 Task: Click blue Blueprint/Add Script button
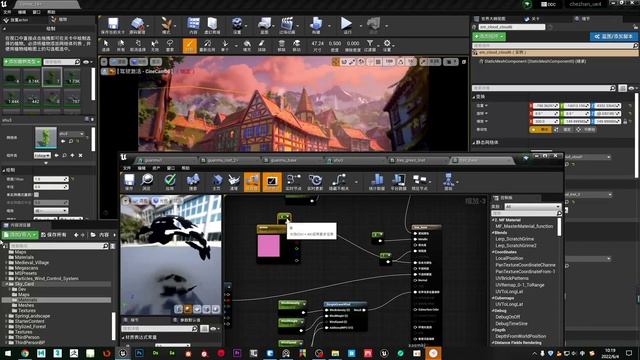coord(614,36)
